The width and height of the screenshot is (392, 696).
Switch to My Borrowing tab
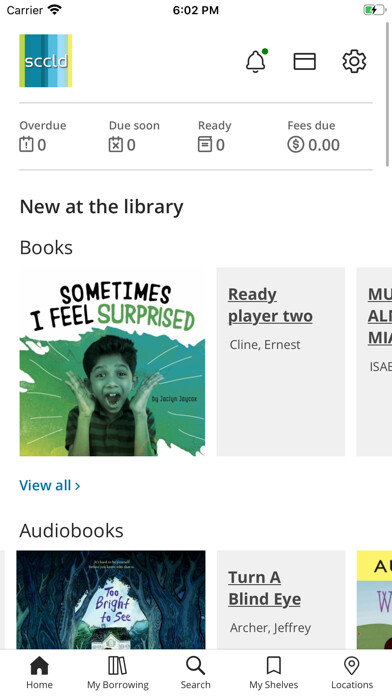(x=118, y=673)
